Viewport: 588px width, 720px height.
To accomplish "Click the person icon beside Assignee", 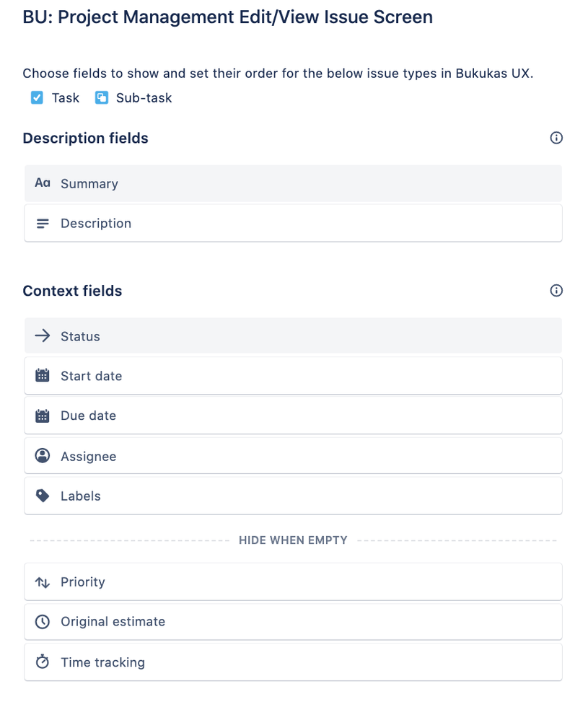I will click(x=43, y=456).
